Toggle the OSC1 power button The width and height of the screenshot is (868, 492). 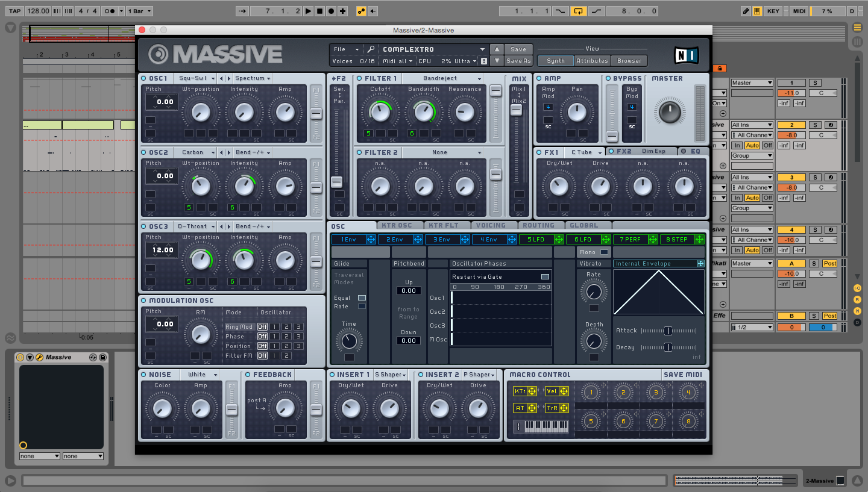144,78
